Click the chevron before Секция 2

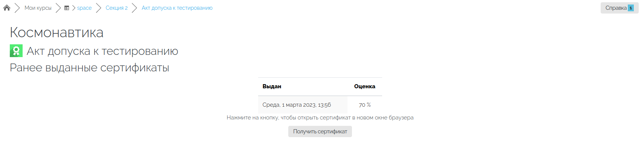click(99, 8)
